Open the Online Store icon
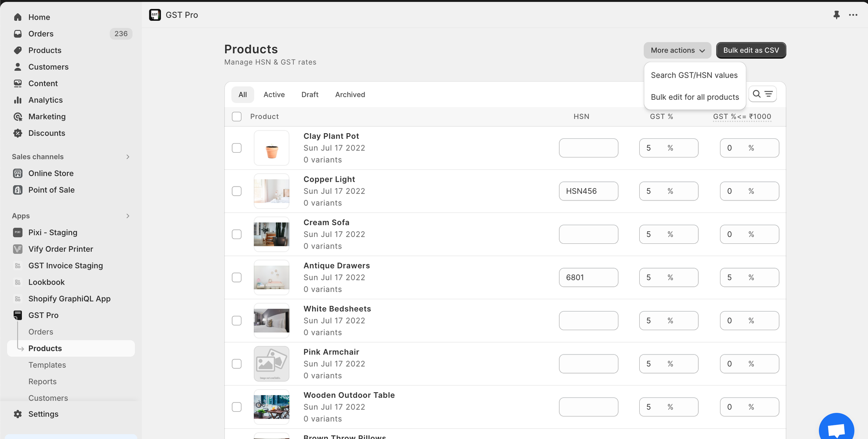The image size is (868, 439). pyautogui.click(x=18, y=174)
